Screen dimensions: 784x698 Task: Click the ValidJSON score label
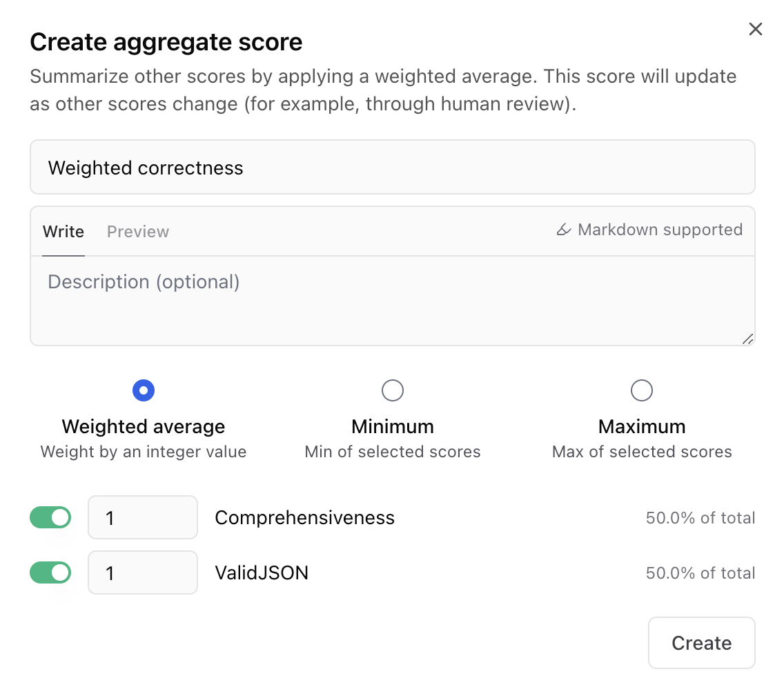pos(262,572)
